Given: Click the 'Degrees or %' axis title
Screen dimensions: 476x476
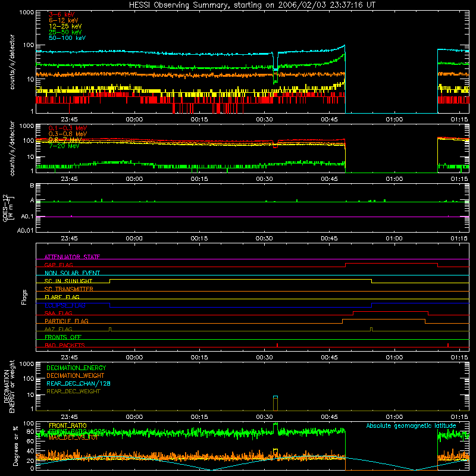Looking at the screenshot, I should [15, 446].
